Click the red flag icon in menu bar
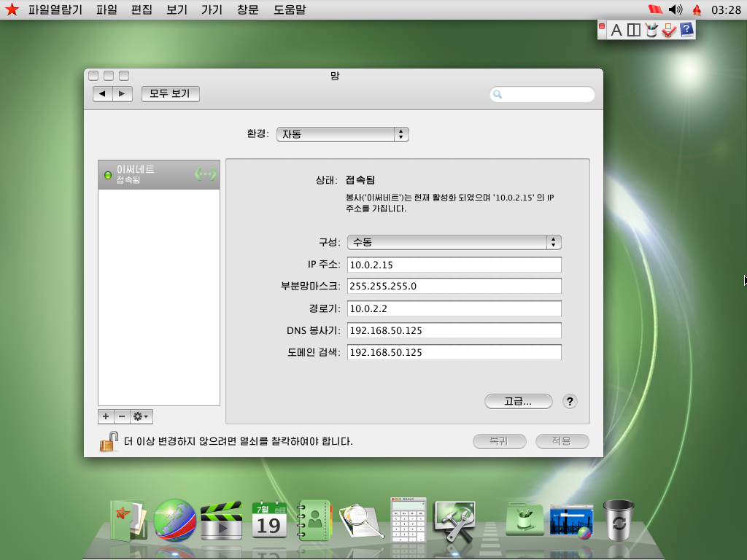Image resolution: width=747 pixels, height=560 pixels. pos(656,9)
